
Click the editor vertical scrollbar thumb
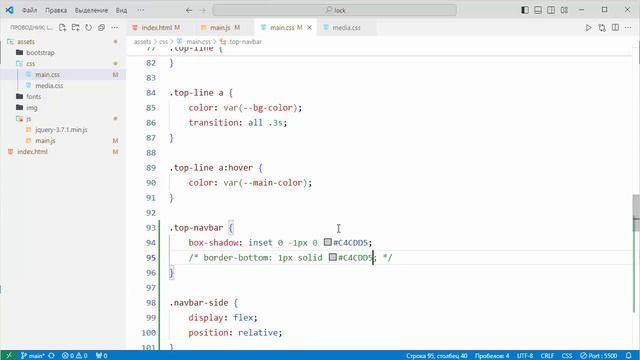point(636,212)
